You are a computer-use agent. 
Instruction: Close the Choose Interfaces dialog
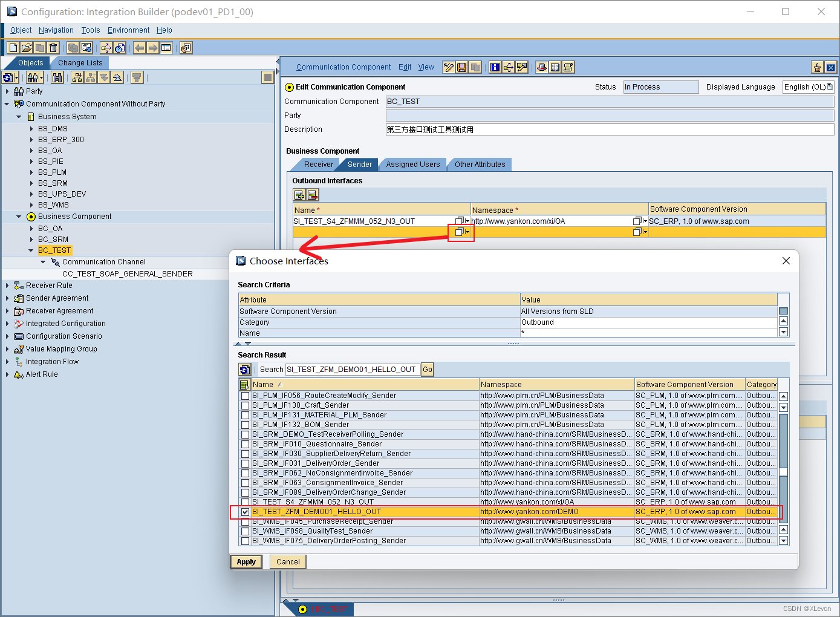(x=786, y=261)
